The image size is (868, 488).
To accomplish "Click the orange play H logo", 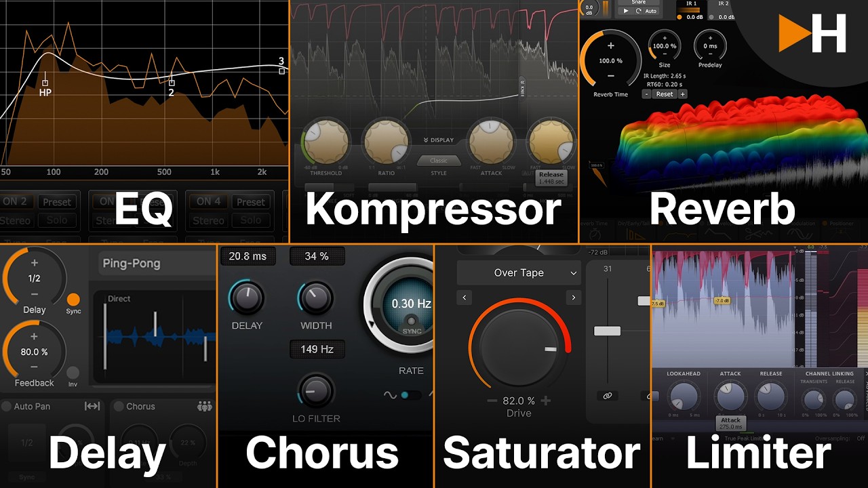I will [x=812, y=33].
